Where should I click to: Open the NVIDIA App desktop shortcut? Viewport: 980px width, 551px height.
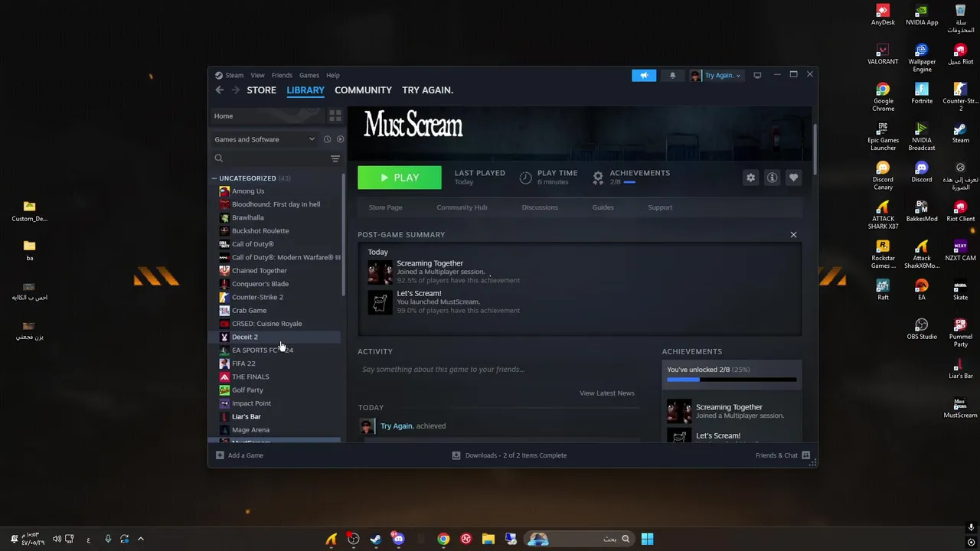[922, 15]
